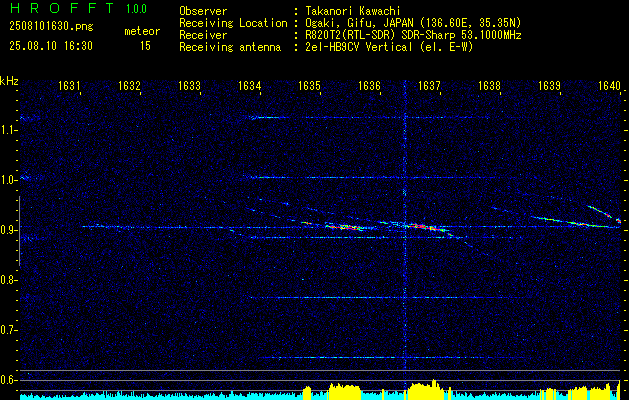
Task: Select the observer name Takanori Kawachi
Action: 353,11
